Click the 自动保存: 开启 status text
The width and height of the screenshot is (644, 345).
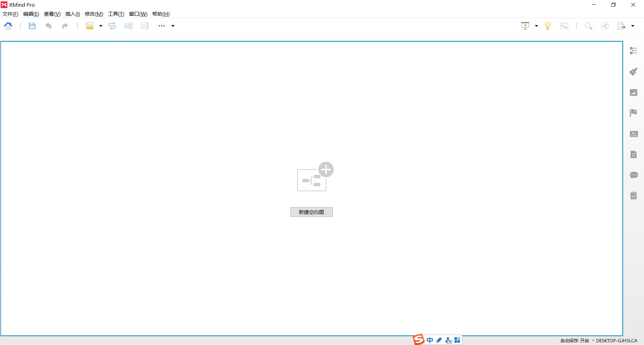[x=574, y=341]
